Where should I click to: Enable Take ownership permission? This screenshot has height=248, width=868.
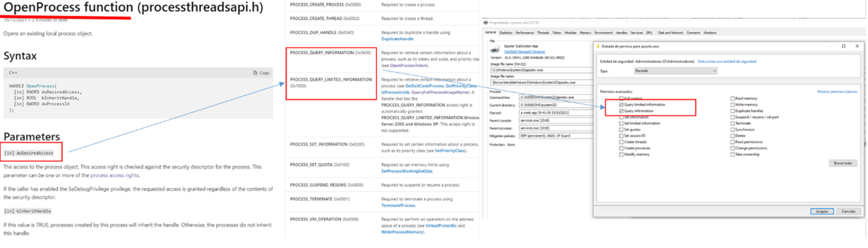coord(733,154)
